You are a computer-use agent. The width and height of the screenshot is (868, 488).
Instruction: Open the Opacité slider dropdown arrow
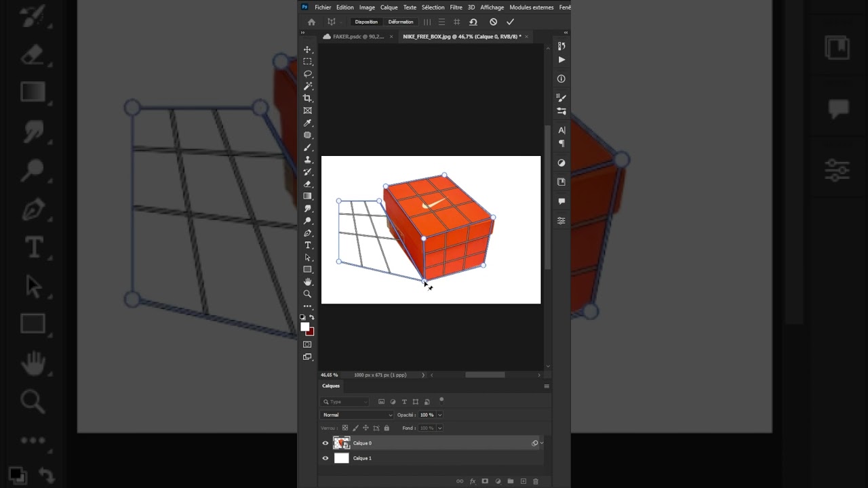(x=439, y=415)
